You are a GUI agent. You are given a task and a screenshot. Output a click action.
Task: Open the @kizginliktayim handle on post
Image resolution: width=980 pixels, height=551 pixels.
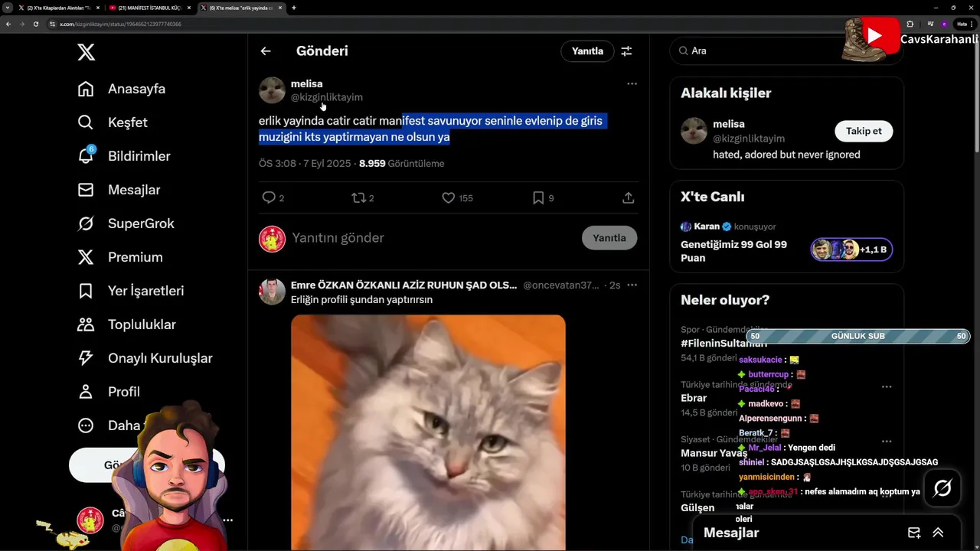coord(327,97)
